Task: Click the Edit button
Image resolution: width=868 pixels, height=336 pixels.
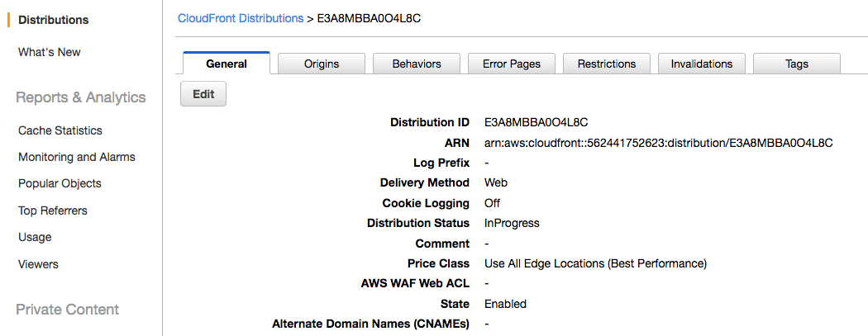Action: point(203,94)
